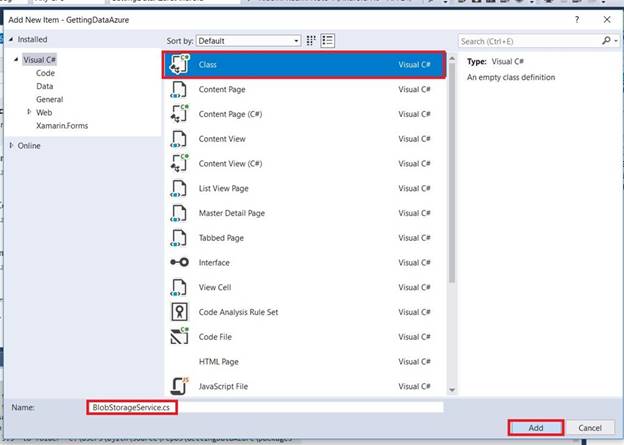Click the Add button
This screenshot has height=445, width=624.
[x=536, y=428]
